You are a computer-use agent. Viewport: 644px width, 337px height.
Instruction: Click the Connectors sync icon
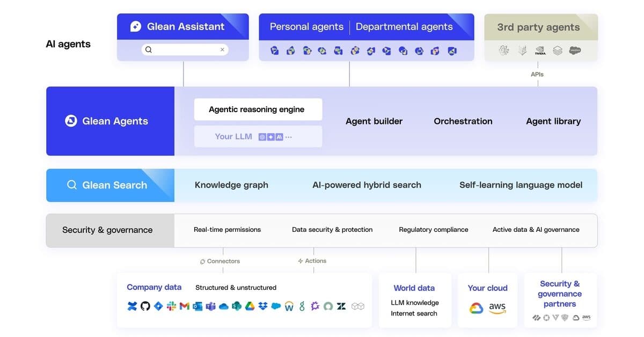202,261
